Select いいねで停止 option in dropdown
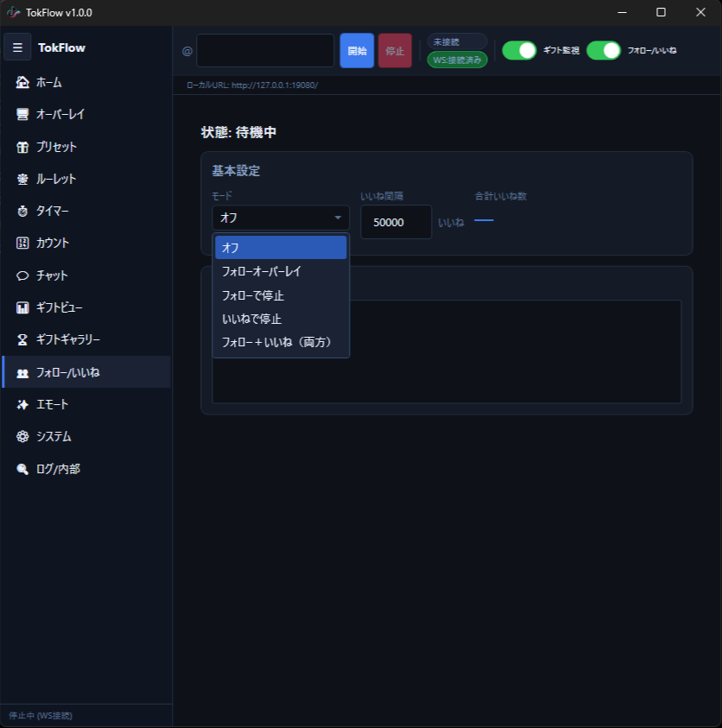 pyautogui.click(x=251, y=319)
